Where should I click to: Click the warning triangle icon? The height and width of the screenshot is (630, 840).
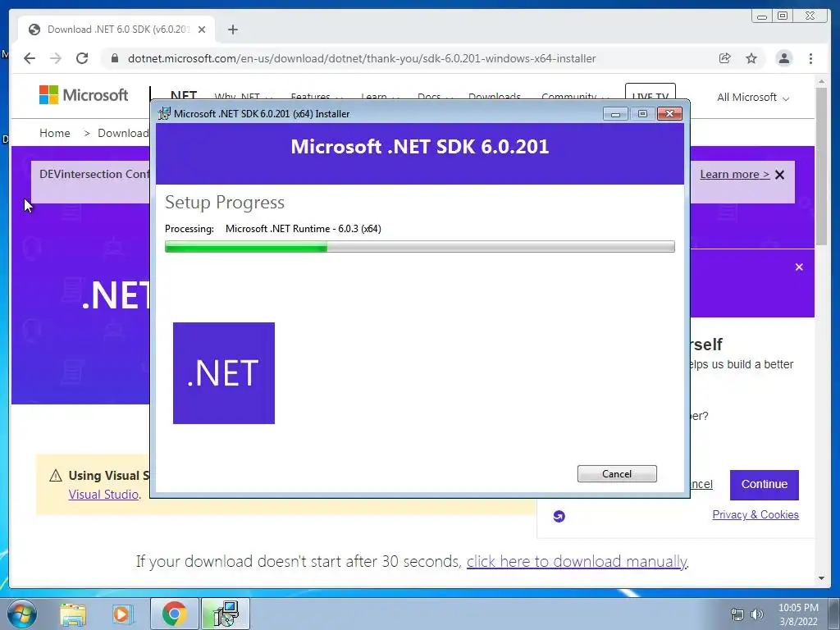tap(56, 476)
